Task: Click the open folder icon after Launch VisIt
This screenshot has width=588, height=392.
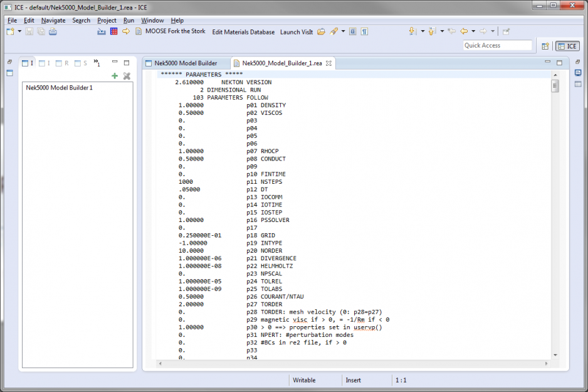Action: tap(321, 31)
